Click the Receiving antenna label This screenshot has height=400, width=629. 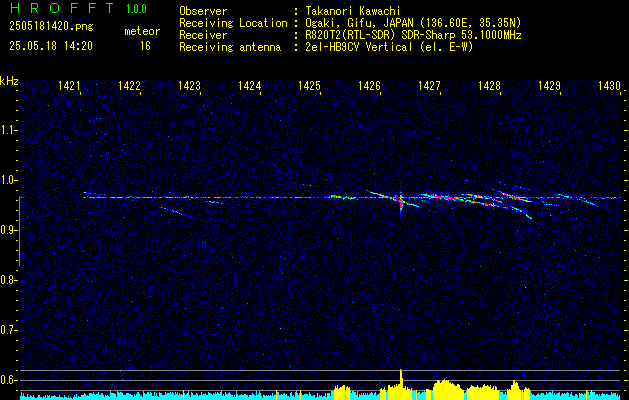pyautogui.click(x=230, y=47)
